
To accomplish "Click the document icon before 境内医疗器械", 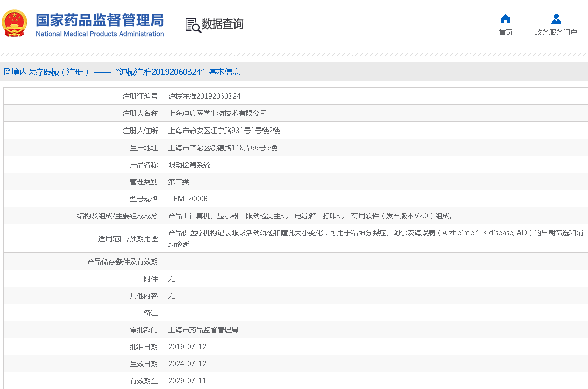I will 7,72.
